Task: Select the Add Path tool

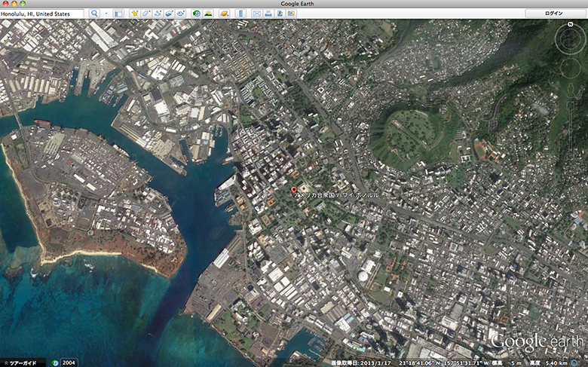Action: (x=158, y=14)
